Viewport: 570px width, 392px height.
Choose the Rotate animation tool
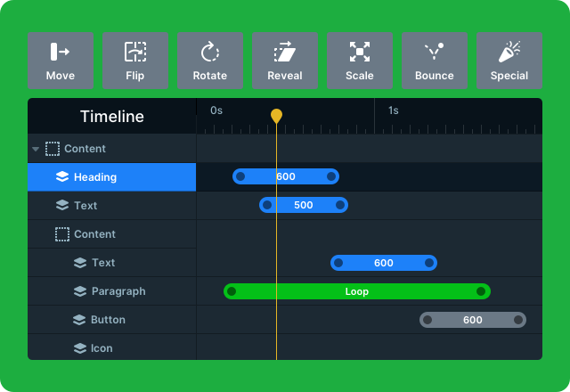pyautogui.click(x=210, y=61)
